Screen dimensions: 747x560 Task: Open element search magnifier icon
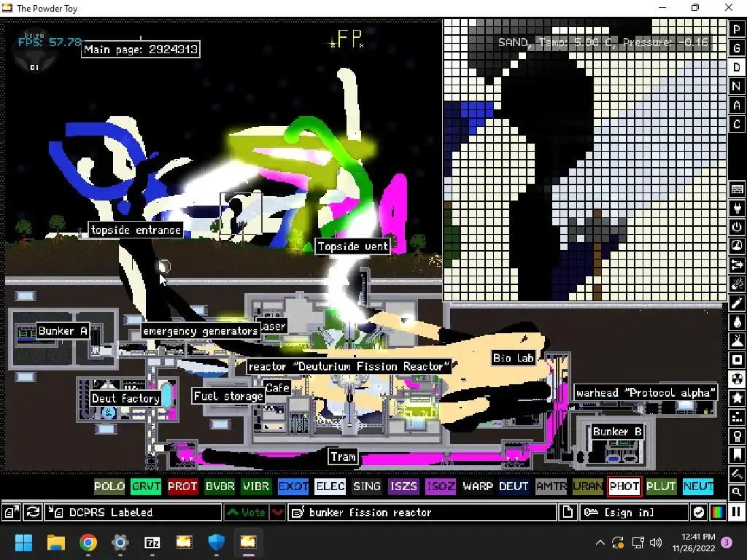737,492
